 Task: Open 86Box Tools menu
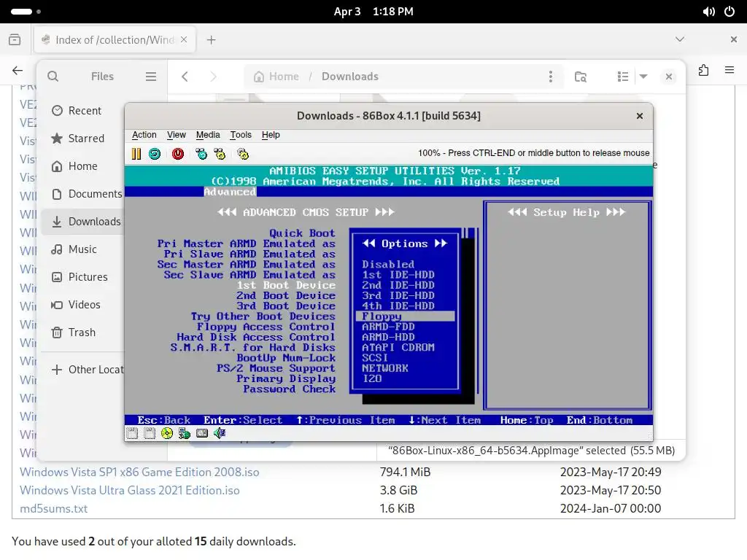tap(241, 135)
